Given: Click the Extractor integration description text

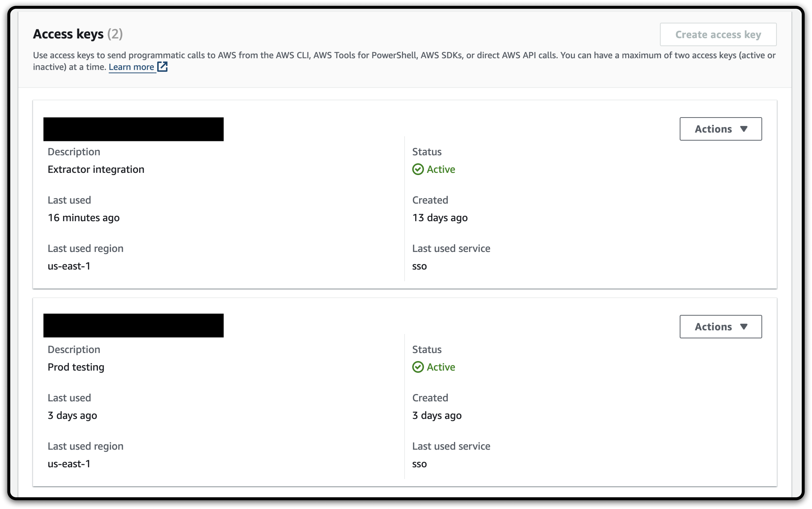Looking at the screenshot, I should tap(96, 169).
